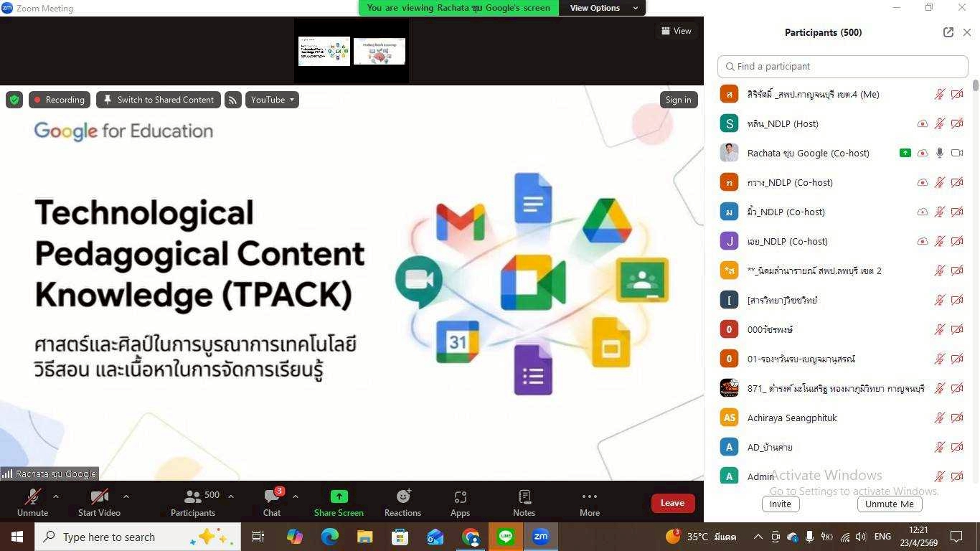
Task: Leave the meeting
Action: pos(672,503)
